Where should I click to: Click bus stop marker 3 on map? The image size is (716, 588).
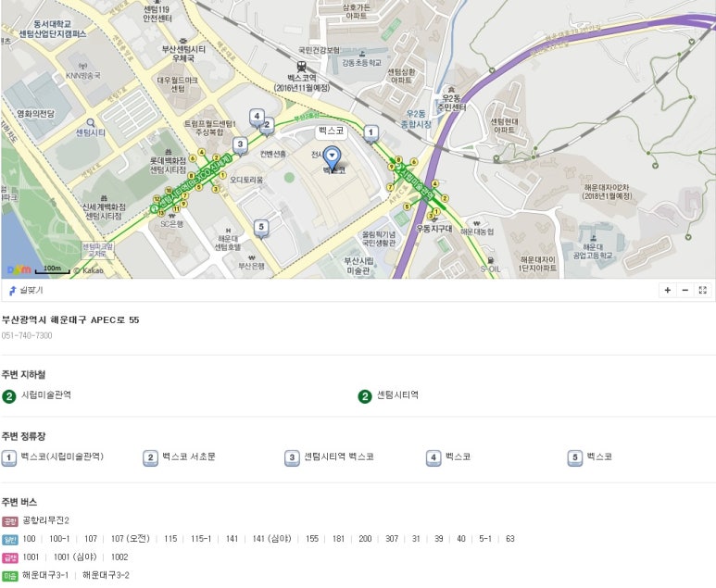(240, 146)
